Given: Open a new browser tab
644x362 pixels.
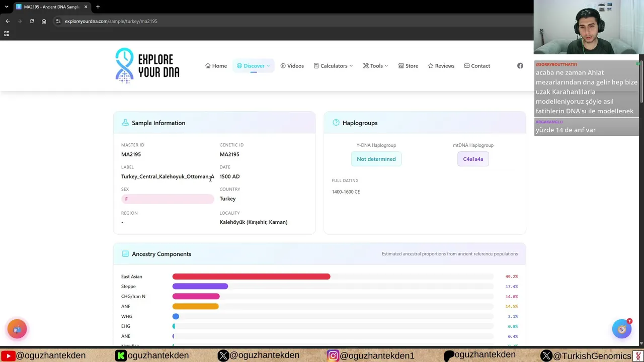Looking at the screenshot, I should pyautogui.click(x=98, y=7).
